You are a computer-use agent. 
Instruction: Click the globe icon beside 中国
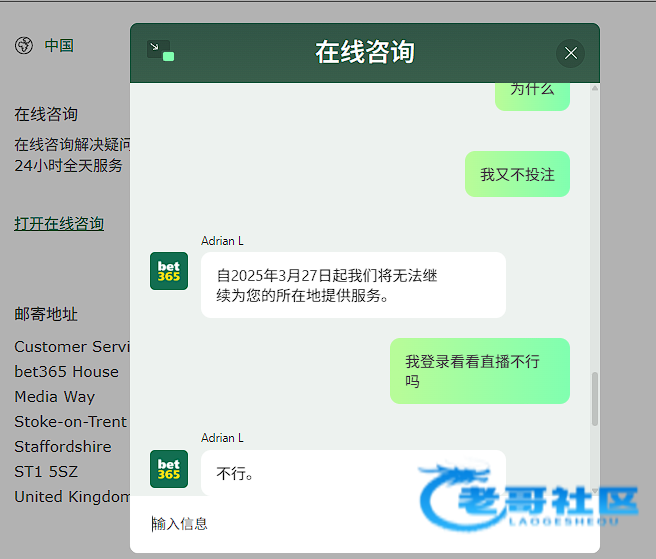click(25, 46)
